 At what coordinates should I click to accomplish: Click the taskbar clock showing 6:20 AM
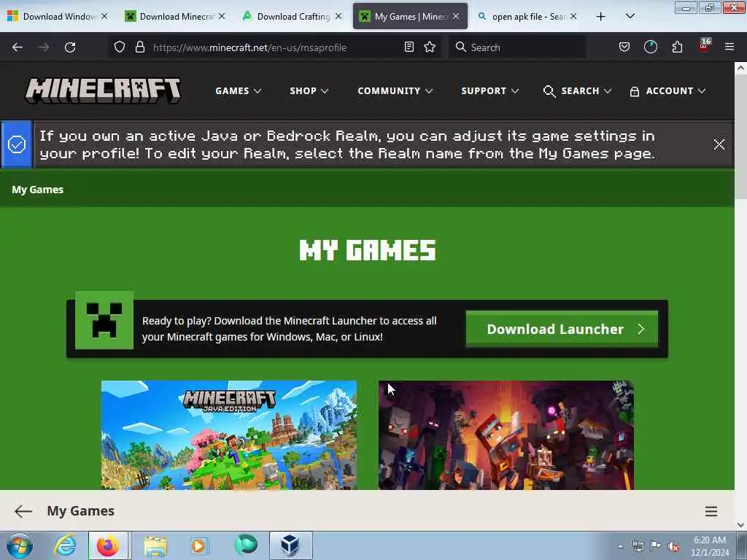[709, 546]
